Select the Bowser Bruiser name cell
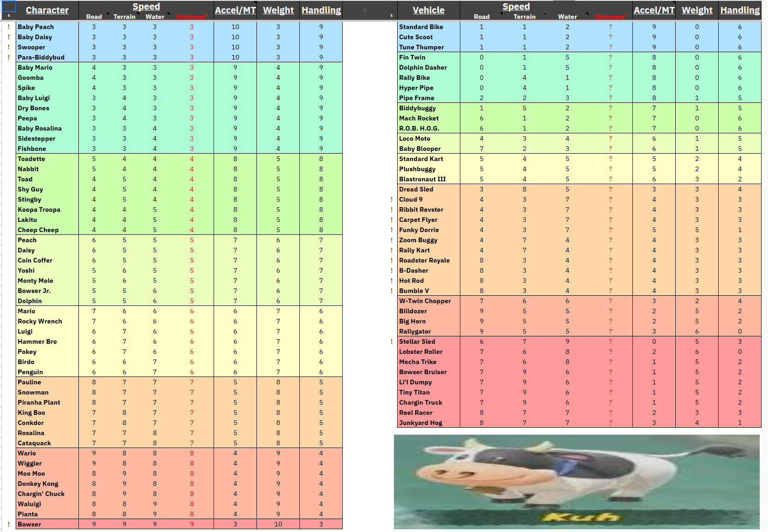Image resolution: width=768 pixels, height=532 pixels. 429,372
